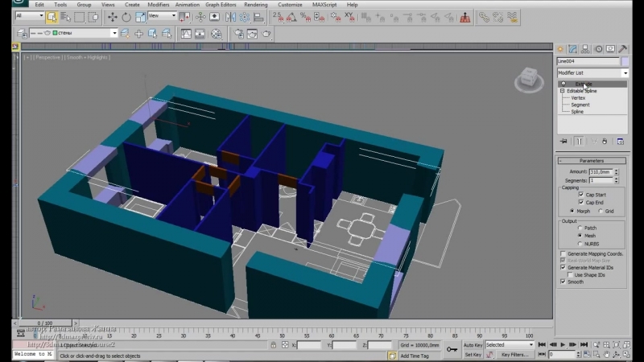Select the Move tool in the main toolbar

112,16
